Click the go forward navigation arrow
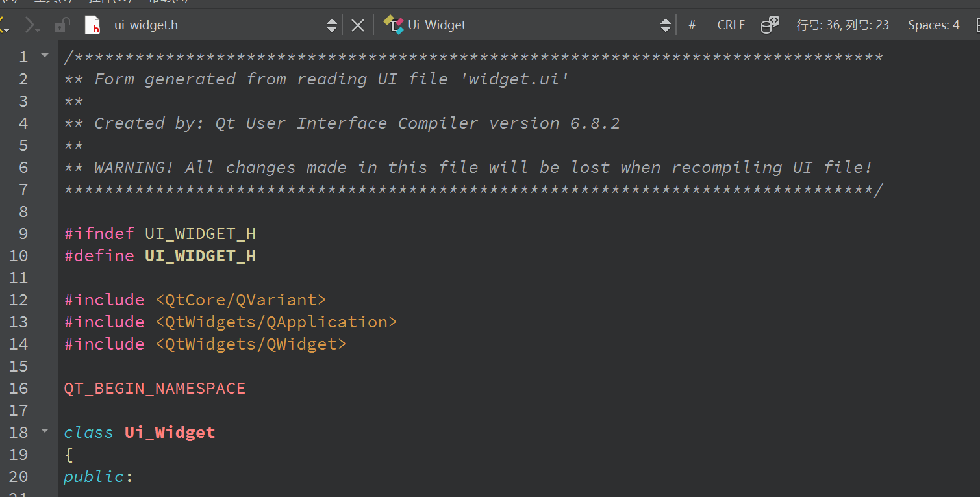 (31, 25)
